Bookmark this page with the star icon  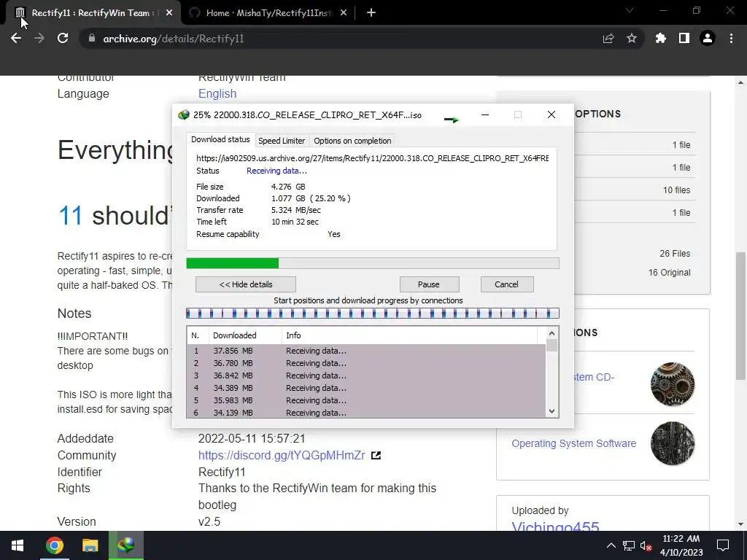pos(632,38)
